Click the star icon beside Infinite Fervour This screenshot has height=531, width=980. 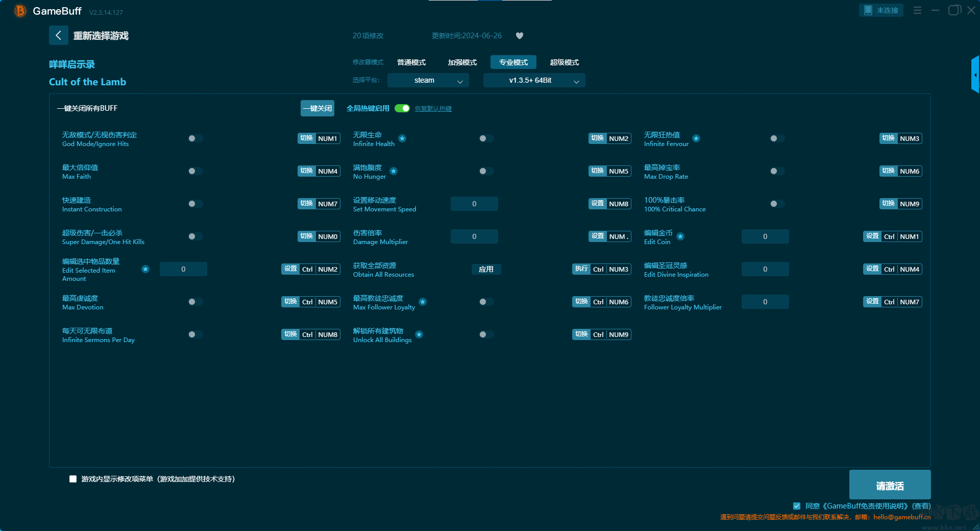coord(696,138)
